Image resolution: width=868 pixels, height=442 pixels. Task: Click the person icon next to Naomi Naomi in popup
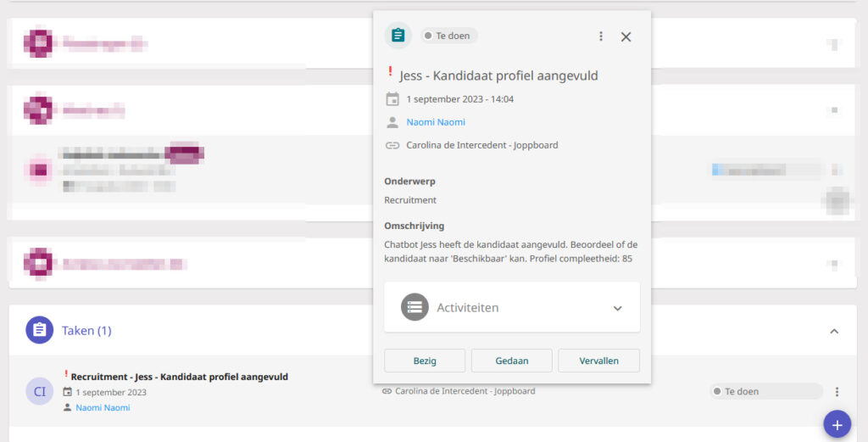coord(392,122)
